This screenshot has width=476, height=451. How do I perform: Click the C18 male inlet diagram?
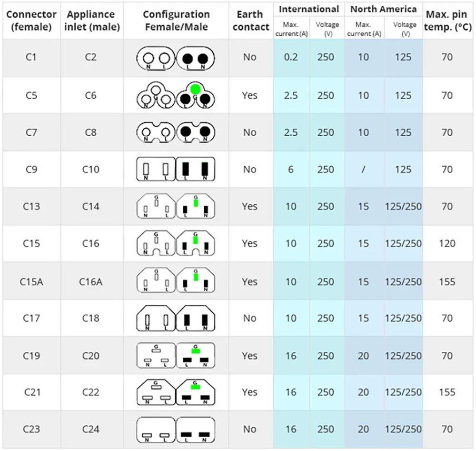(196, 318)
